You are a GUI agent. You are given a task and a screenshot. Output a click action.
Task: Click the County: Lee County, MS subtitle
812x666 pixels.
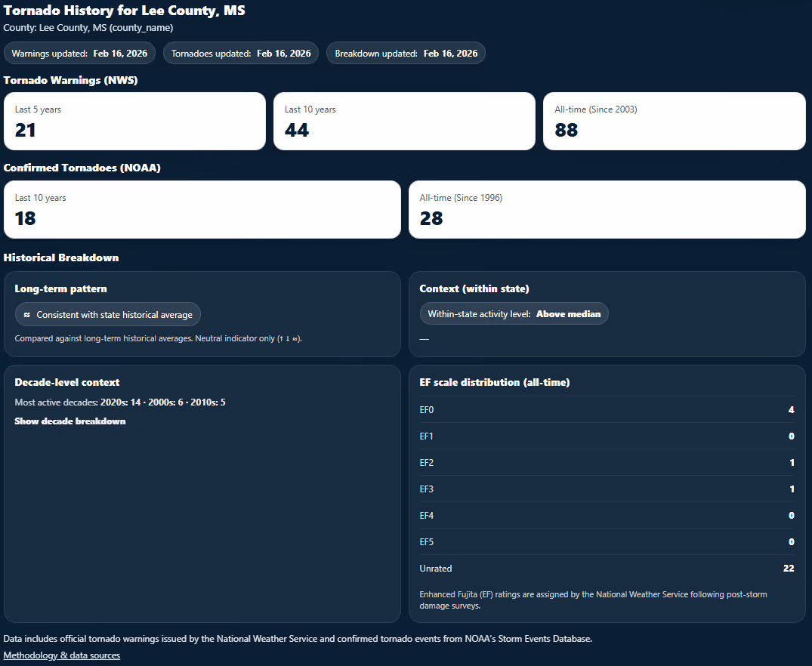[x=88, y=27]
